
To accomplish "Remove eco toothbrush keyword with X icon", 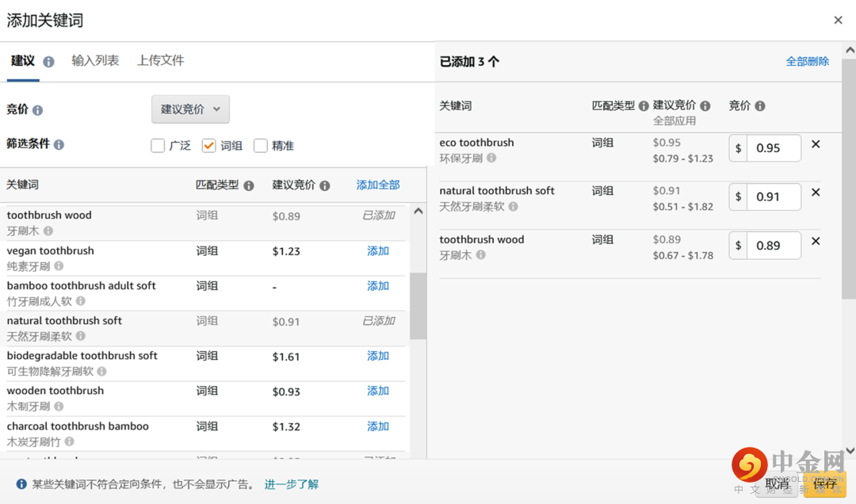I will pyautogui.click(x=816, y=144).
